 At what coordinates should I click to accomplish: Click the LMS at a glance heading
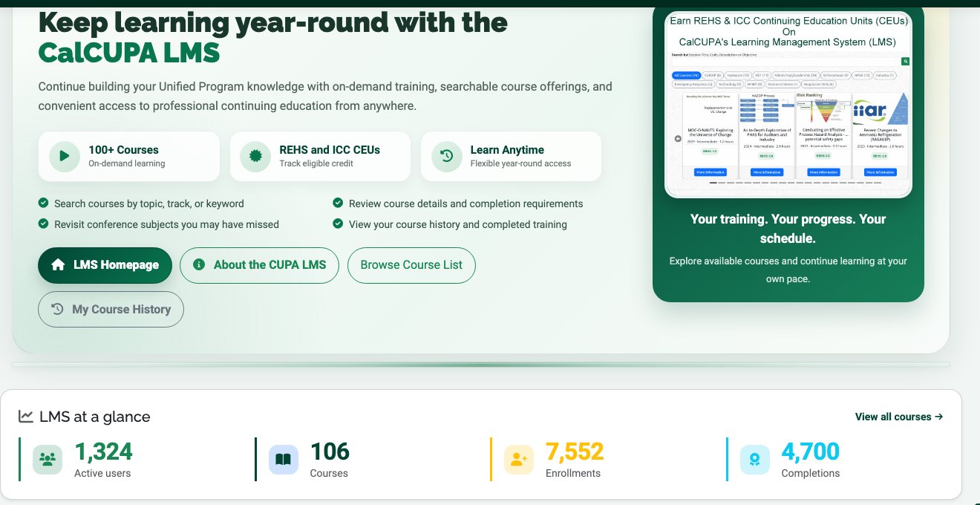tap(95, 417)
